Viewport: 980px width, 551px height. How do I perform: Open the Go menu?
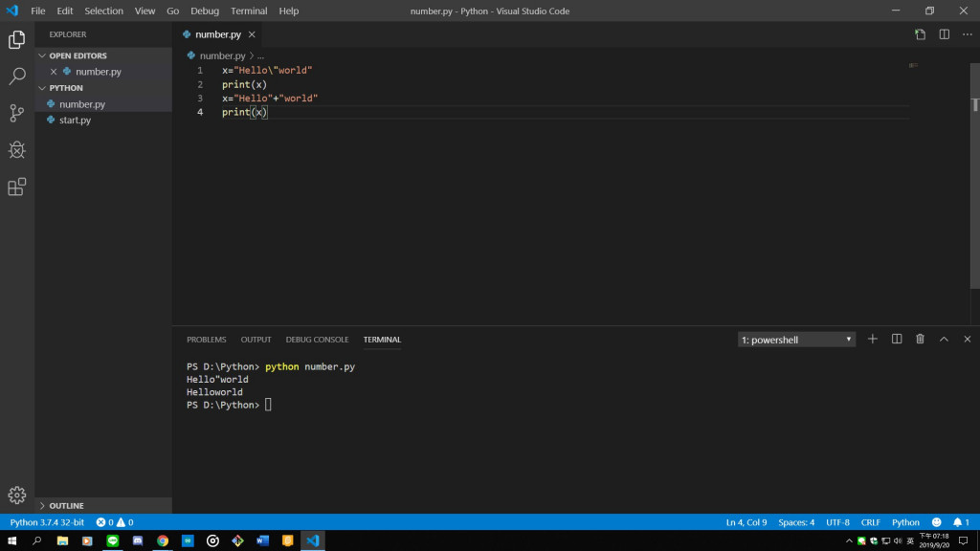[x=172, y=11]
